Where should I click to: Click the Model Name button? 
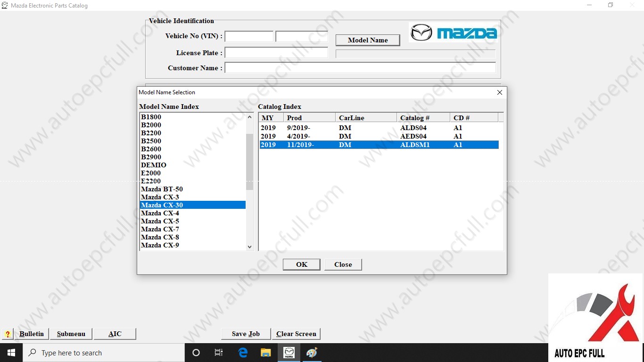368,40
